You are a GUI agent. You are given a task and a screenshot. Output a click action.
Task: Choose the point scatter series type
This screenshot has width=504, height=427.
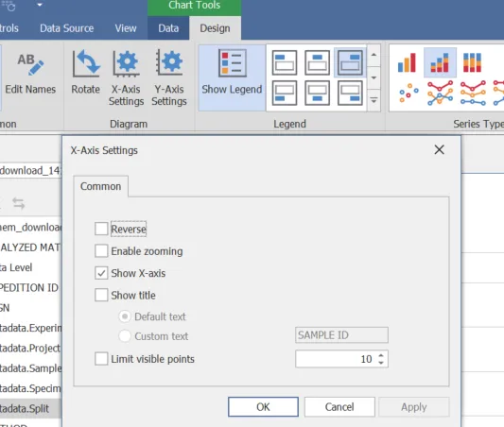[x=408, y=94]
